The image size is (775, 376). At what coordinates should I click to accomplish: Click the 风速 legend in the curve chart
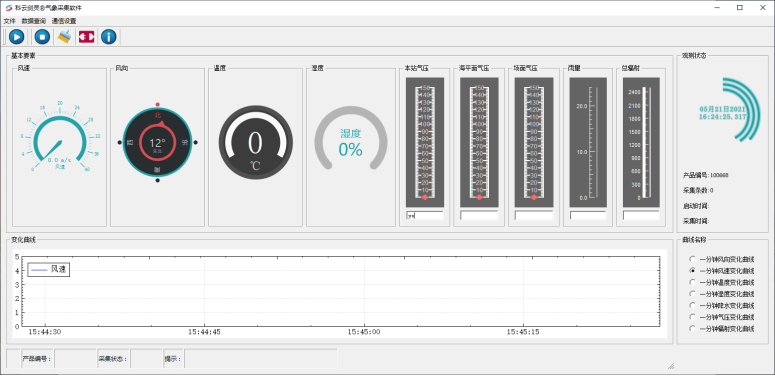click(x=48, y=269)
